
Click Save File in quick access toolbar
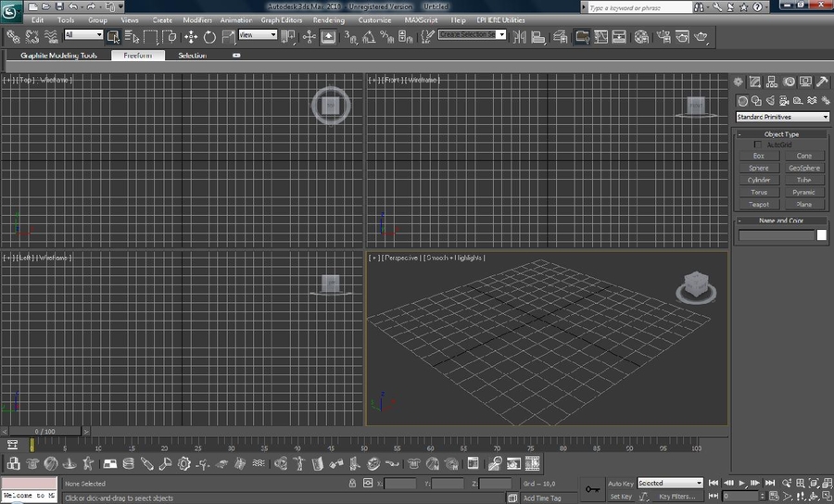(58, 6)
